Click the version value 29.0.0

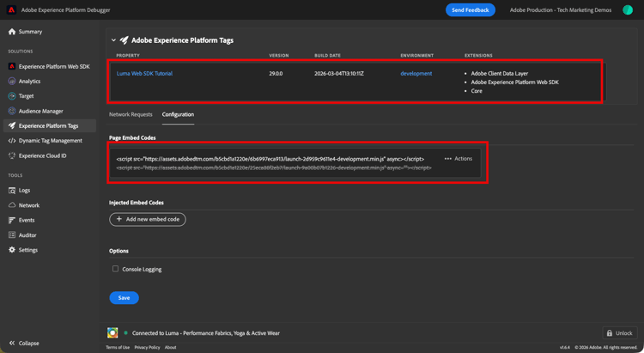click(x=276, y=74)
